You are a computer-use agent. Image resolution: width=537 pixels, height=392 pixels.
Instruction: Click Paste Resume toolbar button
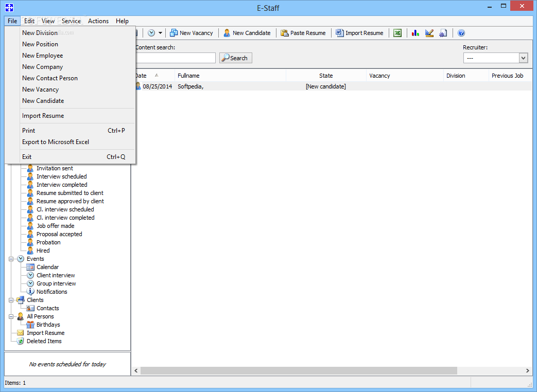point(303,33)
